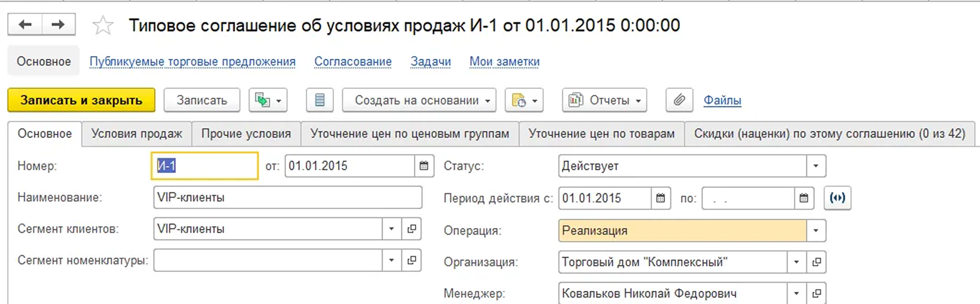Open the Уточнение цен по товарам tab

(601, 134)
